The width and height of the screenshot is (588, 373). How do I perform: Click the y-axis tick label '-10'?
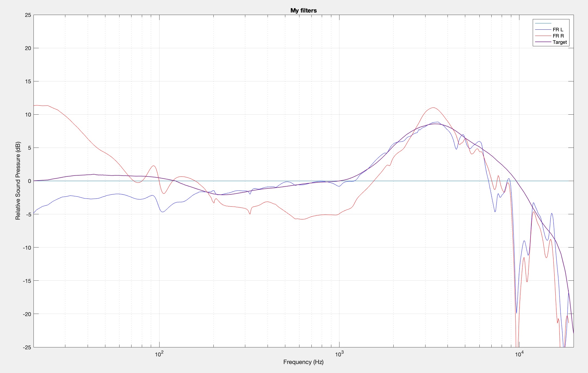click(x=27, y=247)
